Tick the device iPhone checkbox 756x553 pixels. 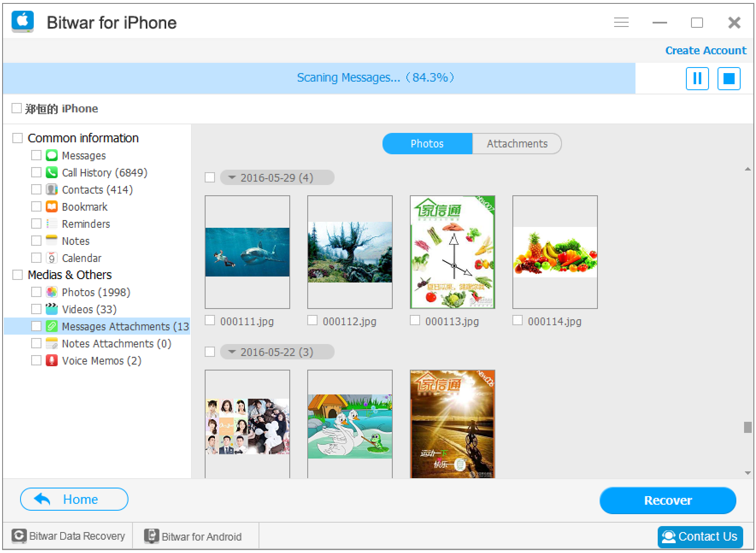point(17,108)
